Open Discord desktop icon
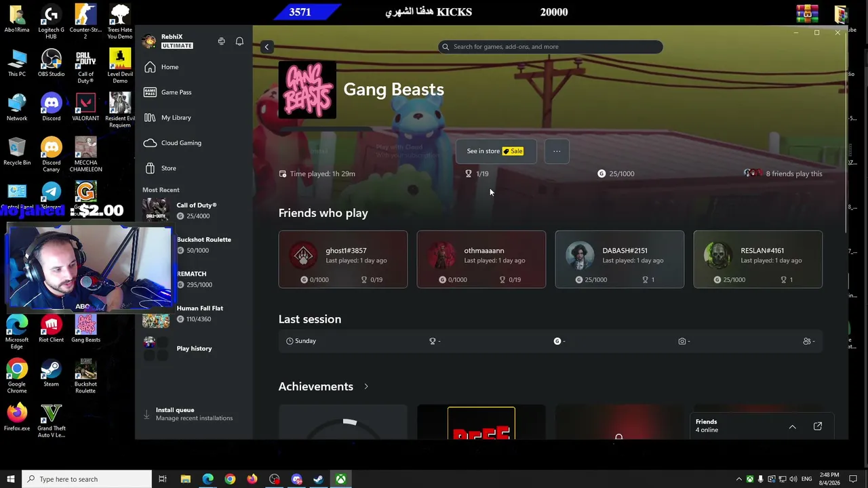 tap(51, 108)
